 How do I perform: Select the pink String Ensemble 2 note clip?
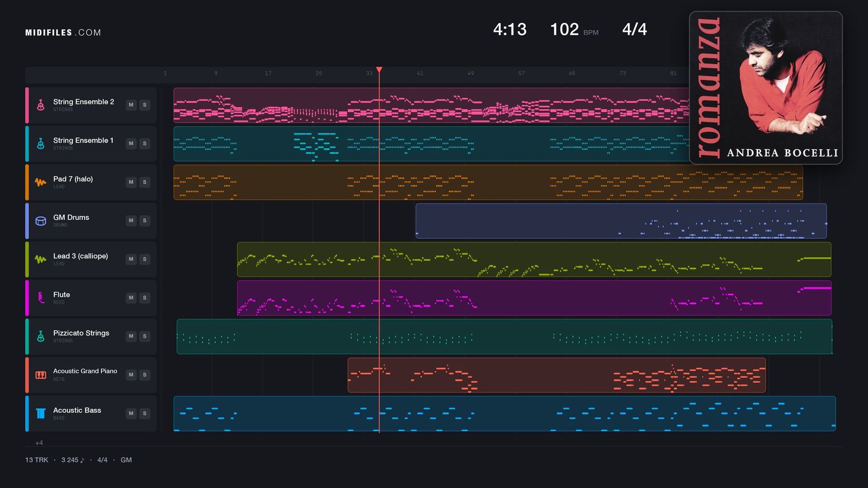point(431,105)
